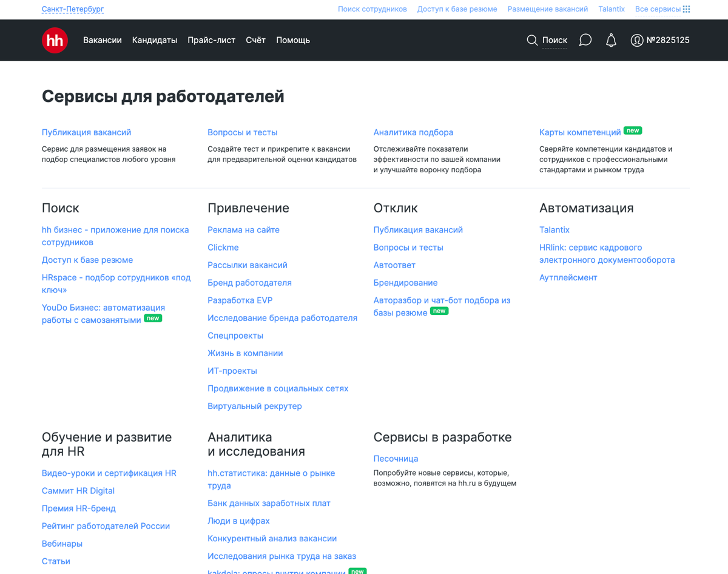Screen dimensions: 728x574
Task: Open Исследования рынка труда на заказ
Action: point(281,556)
